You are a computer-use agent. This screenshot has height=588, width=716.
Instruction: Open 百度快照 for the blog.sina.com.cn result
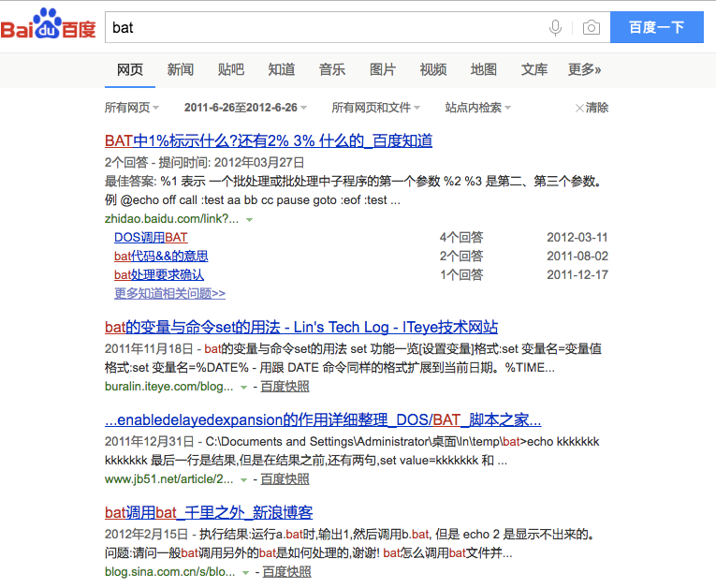[x=286, y=571]
